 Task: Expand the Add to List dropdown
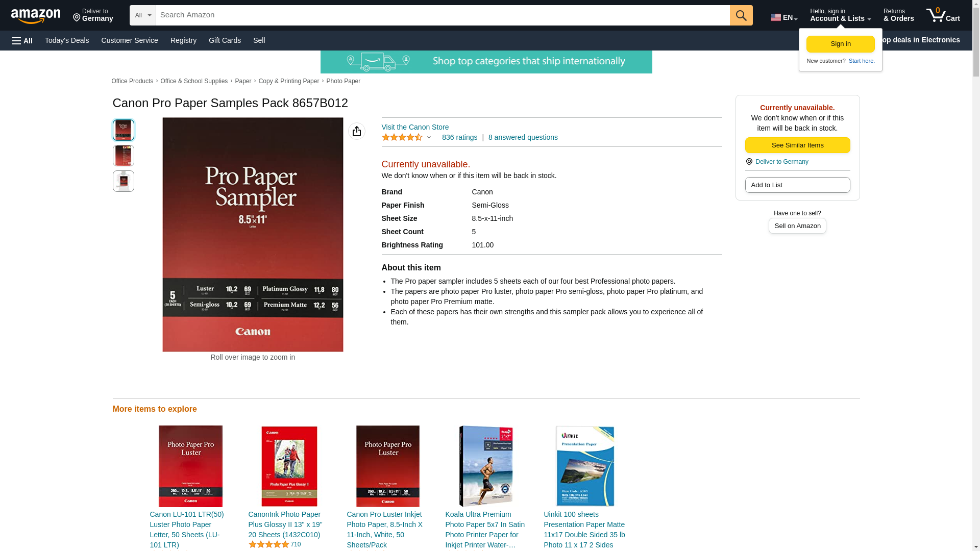(797, 185)
